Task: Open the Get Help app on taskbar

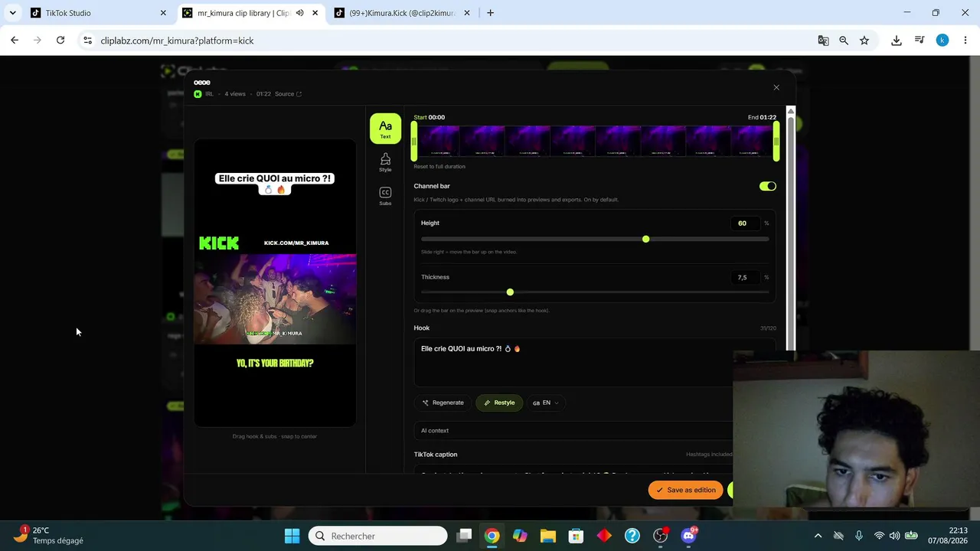Action: pos(632,536)
